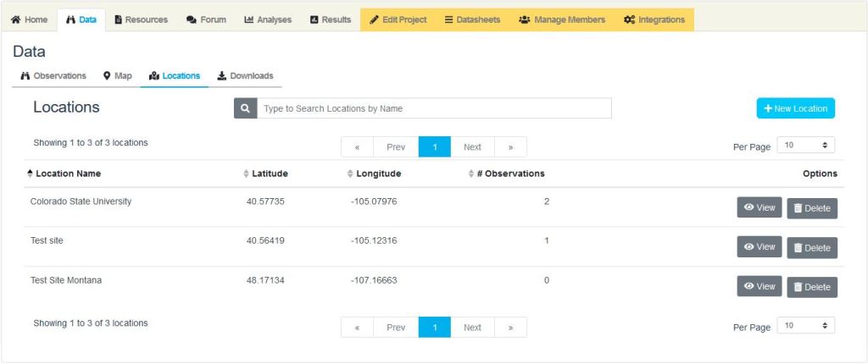Open the Manage Members tab
The width and height of the screenshot is (868, 364).
[562, 19]
